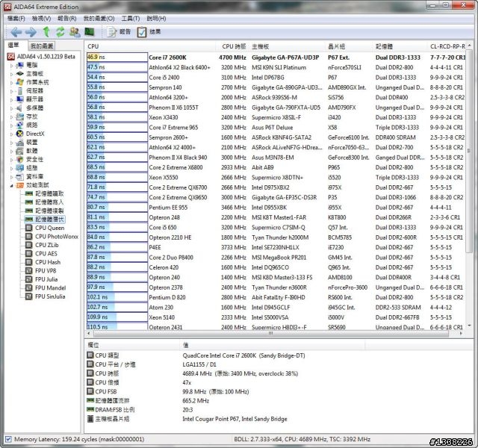The image size is (478, 448).
Task: Select the AIDA64 v1.50.1219 Beta root node
Action: pos(46,57)
